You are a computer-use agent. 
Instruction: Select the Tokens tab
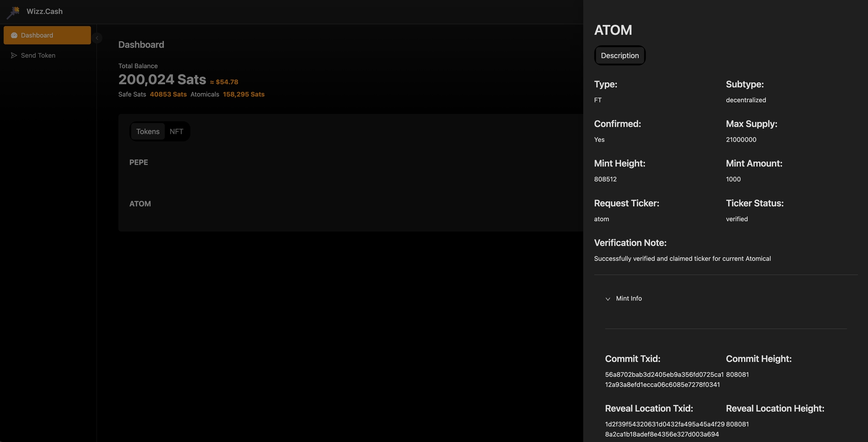point(148,131)
